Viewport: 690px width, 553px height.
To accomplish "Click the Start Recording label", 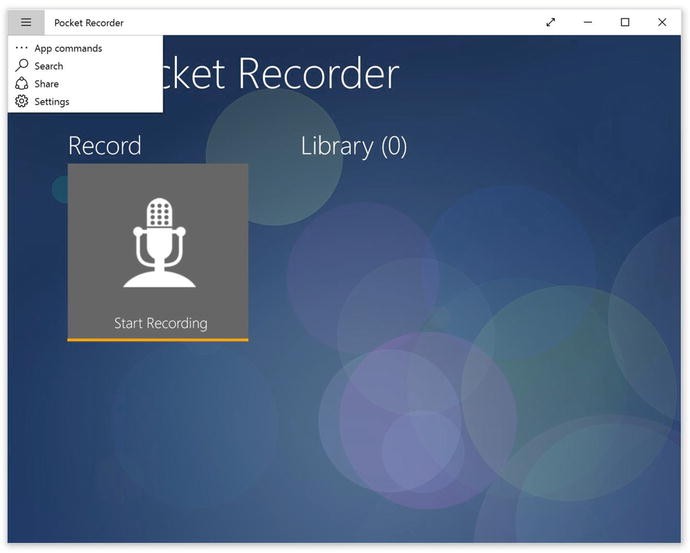I will tap(161, 323).
